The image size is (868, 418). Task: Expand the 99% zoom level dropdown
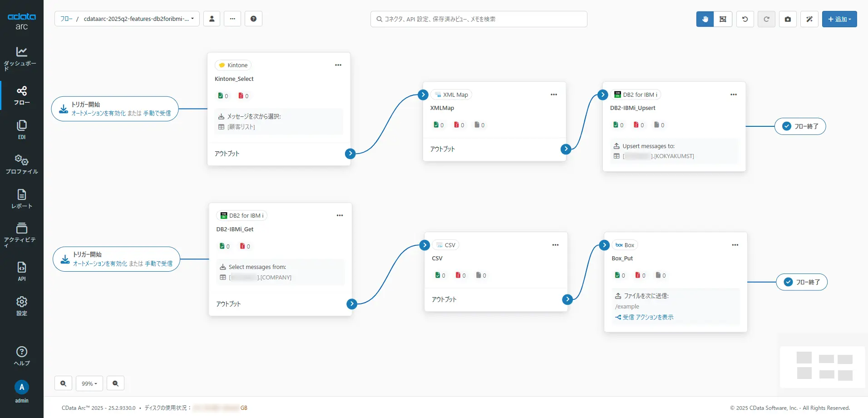[89, 383]
